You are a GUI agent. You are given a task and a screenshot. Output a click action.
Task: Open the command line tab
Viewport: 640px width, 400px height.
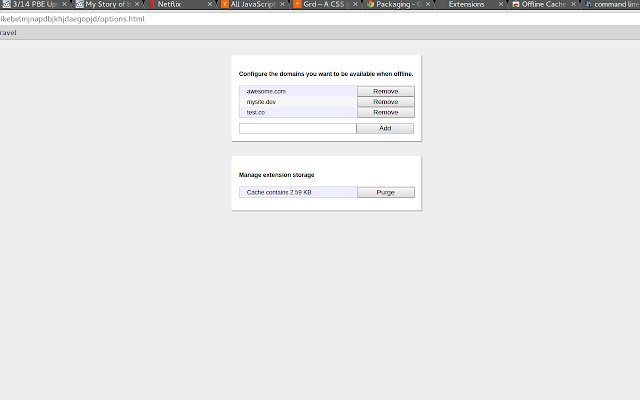coord(612,4)
